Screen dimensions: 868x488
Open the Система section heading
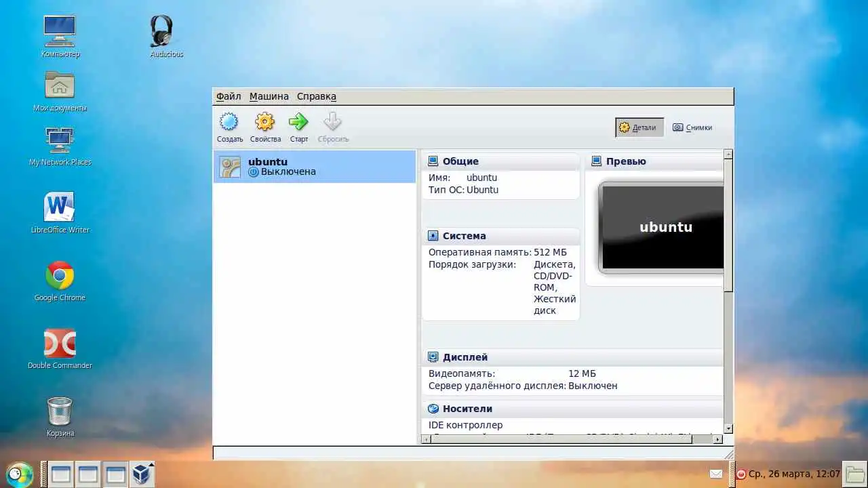pyautogui.click(x=464, y=236)
